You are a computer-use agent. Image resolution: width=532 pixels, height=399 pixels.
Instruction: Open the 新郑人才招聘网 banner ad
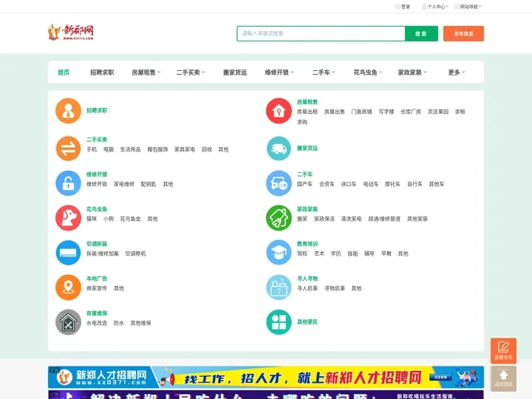pos(266,377)
